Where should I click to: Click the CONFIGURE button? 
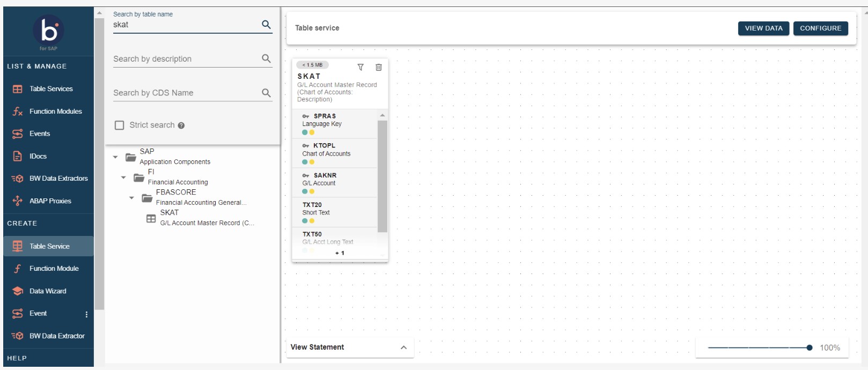820,28
